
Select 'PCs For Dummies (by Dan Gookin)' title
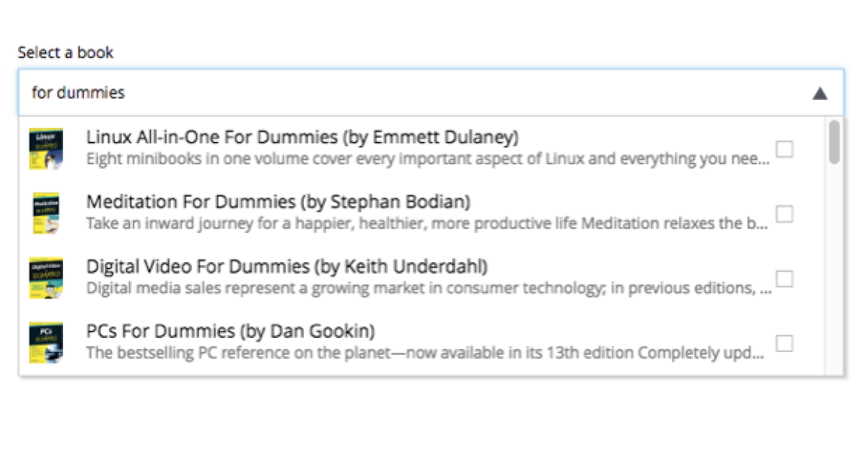point(231,332)
